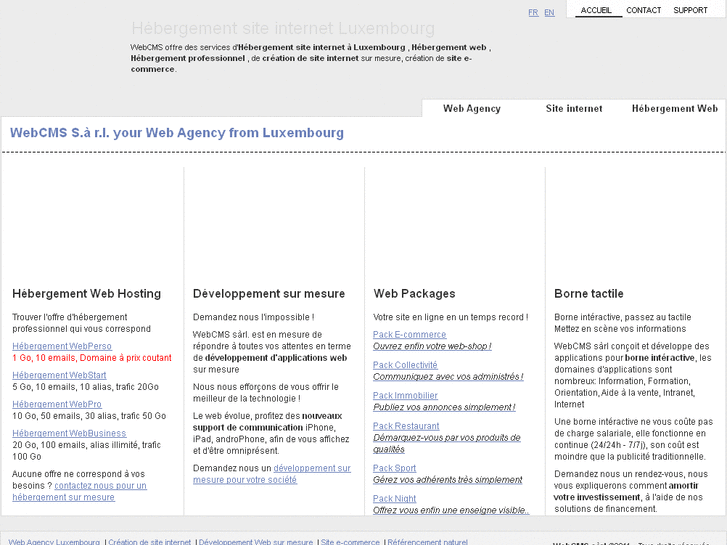
Task: Click développement sur mesure pour votre société link
Action: (272, 474)
